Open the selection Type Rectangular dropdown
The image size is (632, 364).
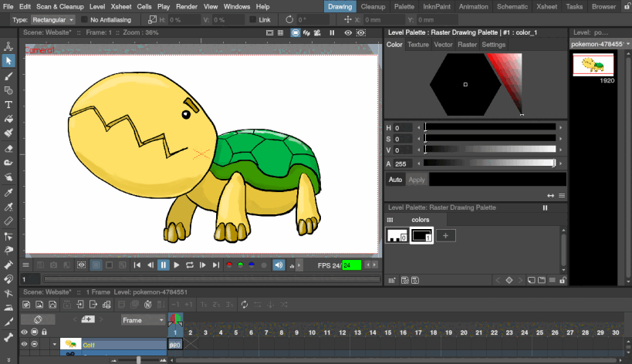[53, 20]
